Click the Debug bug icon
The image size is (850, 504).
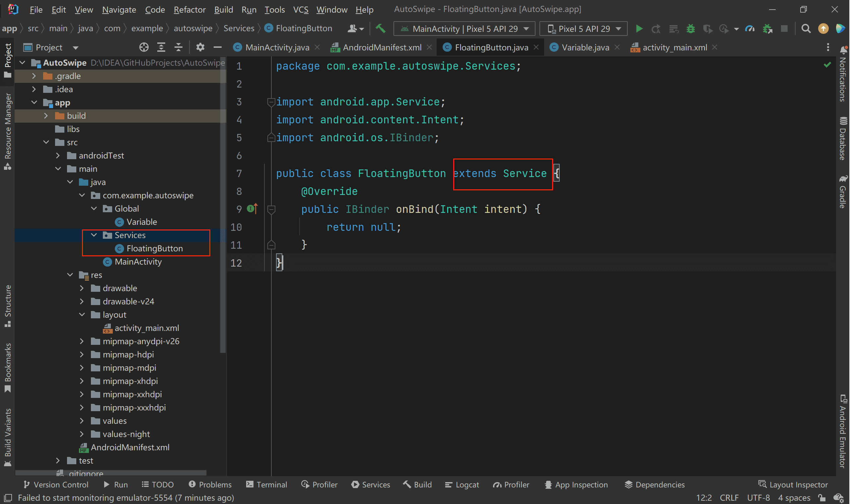pos(690,29)
